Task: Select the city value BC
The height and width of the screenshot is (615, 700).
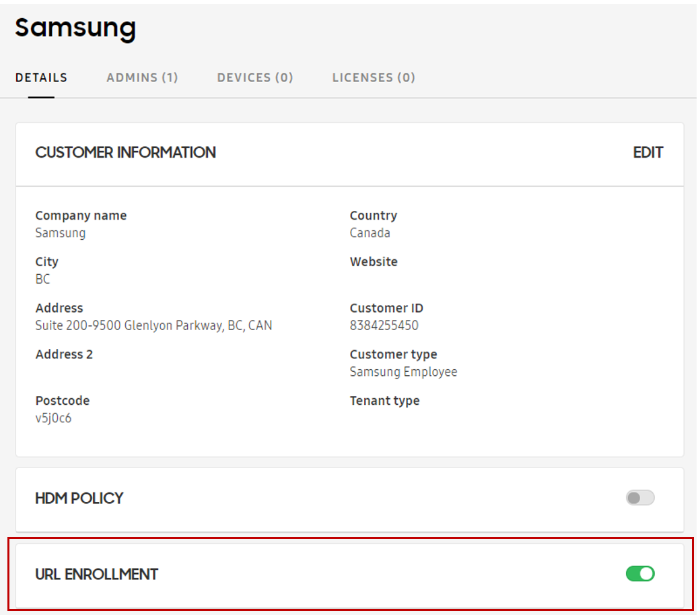Action: [42, 279]
